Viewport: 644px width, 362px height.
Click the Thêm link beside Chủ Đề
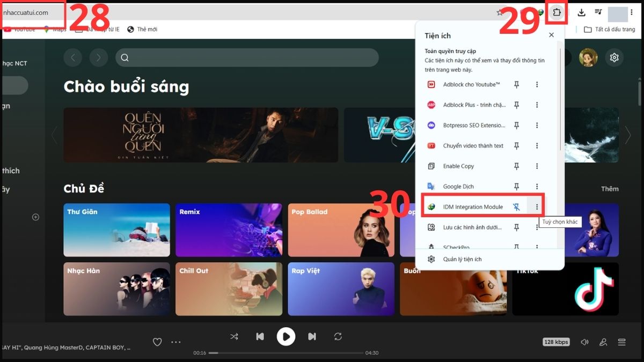pyautogui.click(x=610, y=189)
